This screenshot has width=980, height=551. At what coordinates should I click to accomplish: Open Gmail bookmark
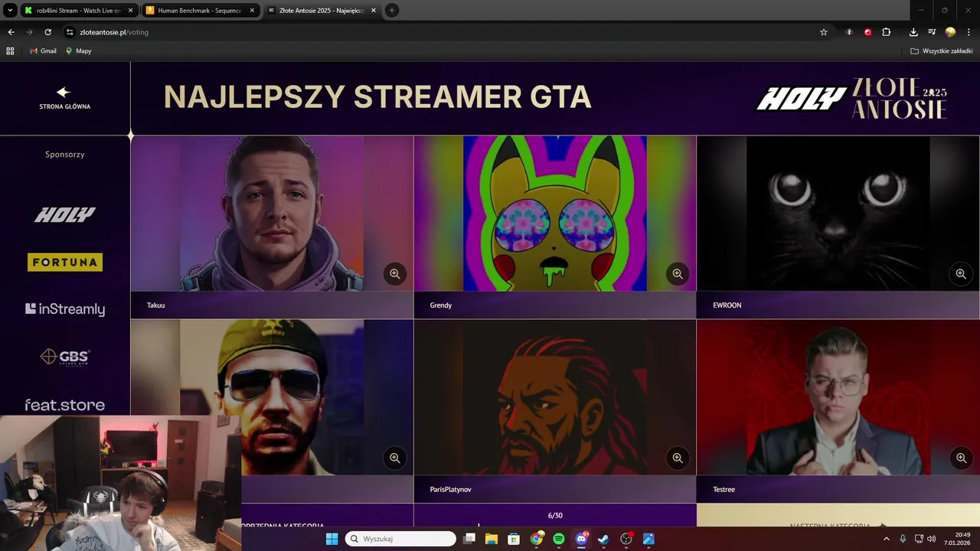point(43,51)
